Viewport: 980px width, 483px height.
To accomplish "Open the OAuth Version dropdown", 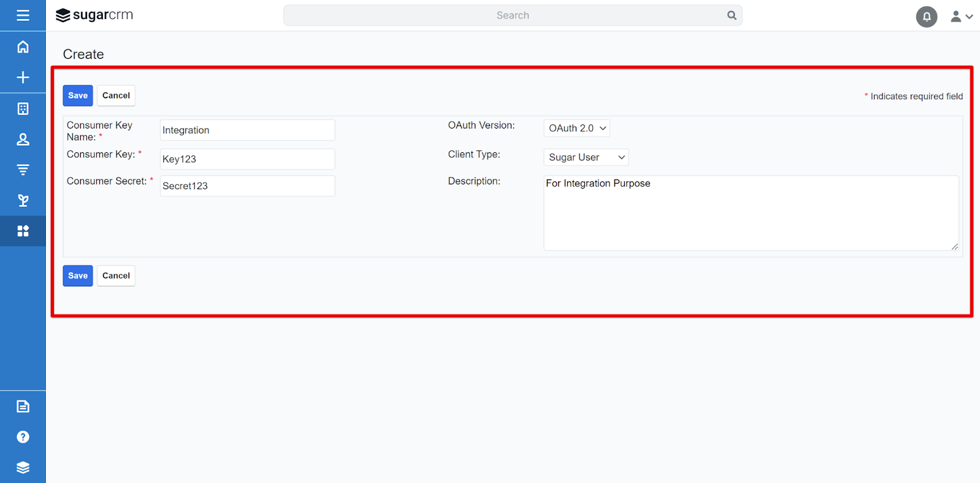I will [576, 128].
